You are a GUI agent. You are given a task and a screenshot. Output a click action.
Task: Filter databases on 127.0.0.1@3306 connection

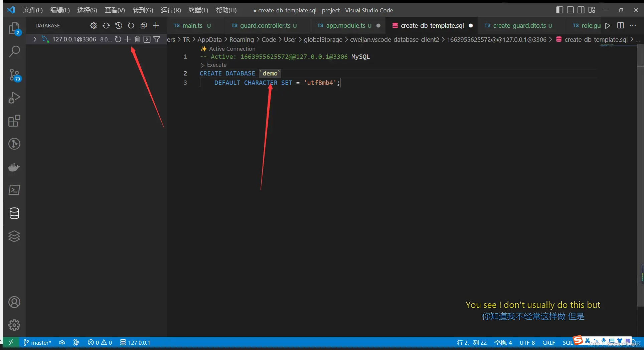(x=156, y=39)
